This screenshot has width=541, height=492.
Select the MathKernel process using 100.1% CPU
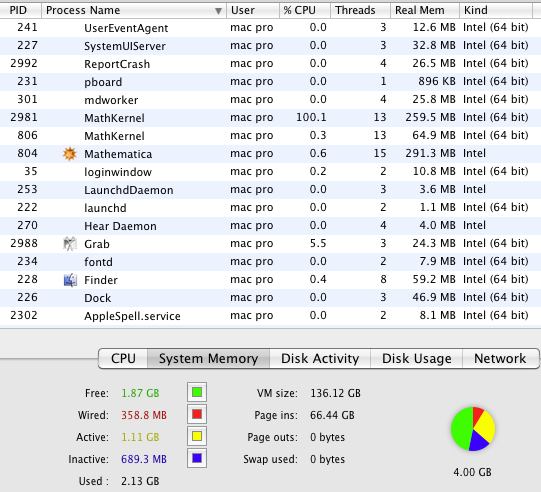click(270, 118)
